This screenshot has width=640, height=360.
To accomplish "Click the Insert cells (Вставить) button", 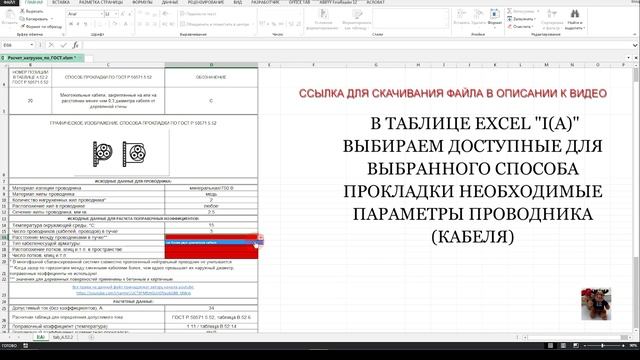I will [x=461, y=17].
